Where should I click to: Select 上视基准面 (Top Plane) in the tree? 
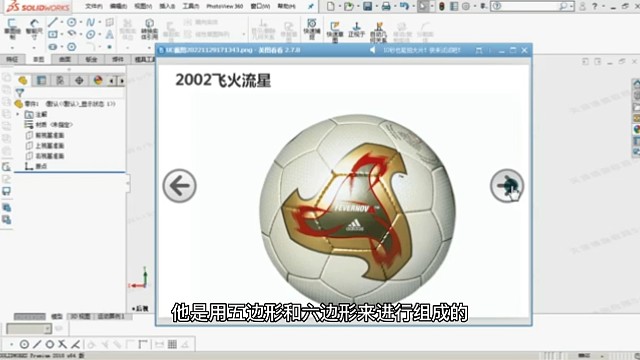point(44,146)
